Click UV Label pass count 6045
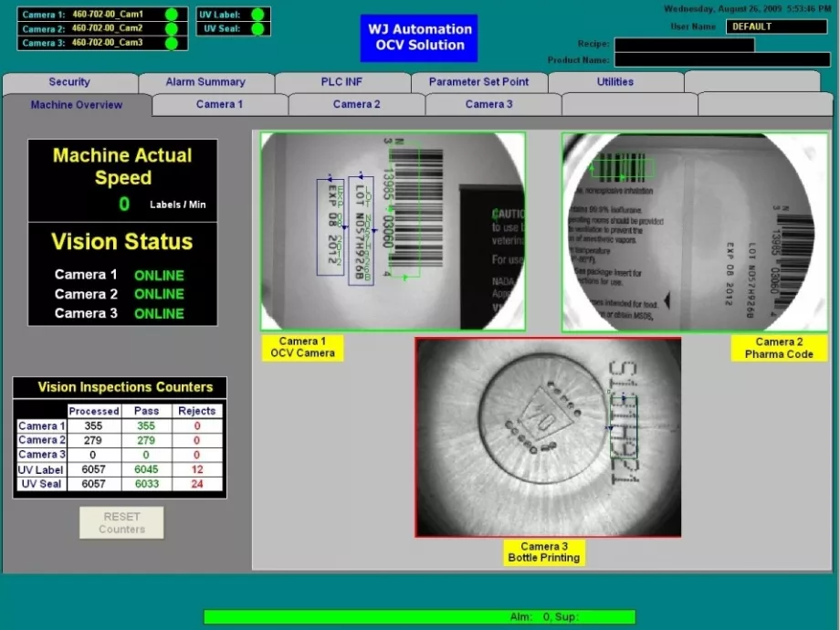The image size is (840, 630). pyautogui.click(x=146, y=469)
